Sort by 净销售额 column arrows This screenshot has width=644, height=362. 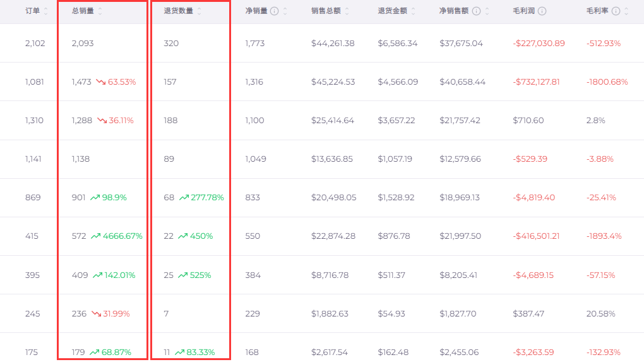coord(487,11)
